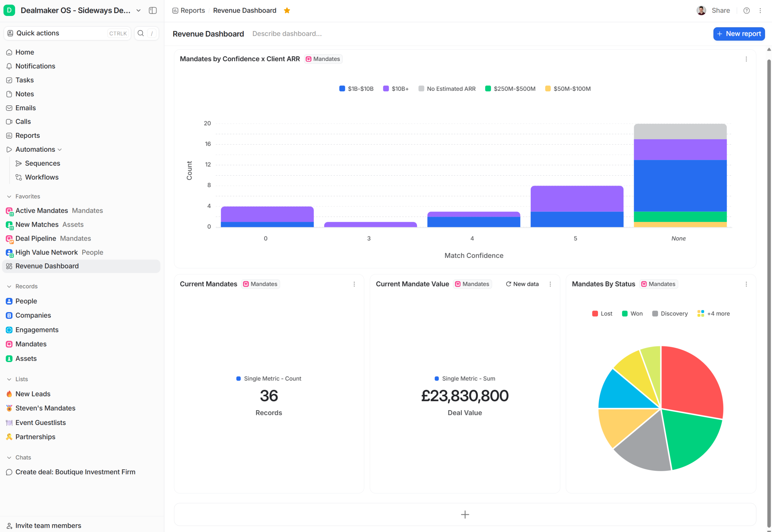Collapse the Favorites section

click(x=9, y=197)
